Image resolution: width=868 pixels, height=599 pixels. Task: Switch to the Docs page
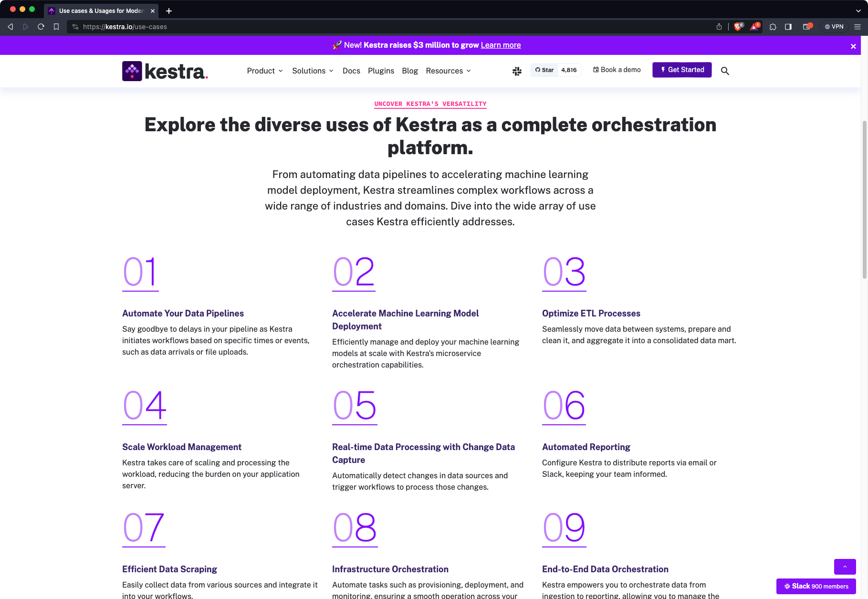point(351,71)
